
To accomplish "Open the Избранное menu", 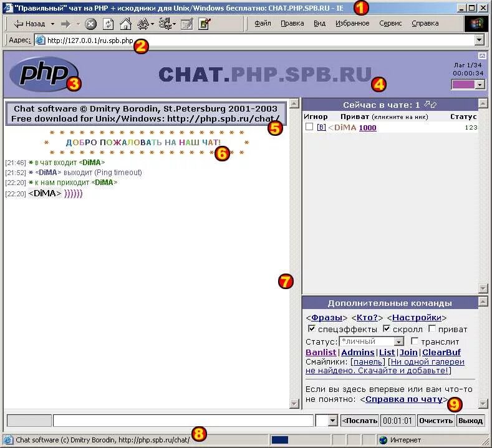I will [x=352, y=23].
